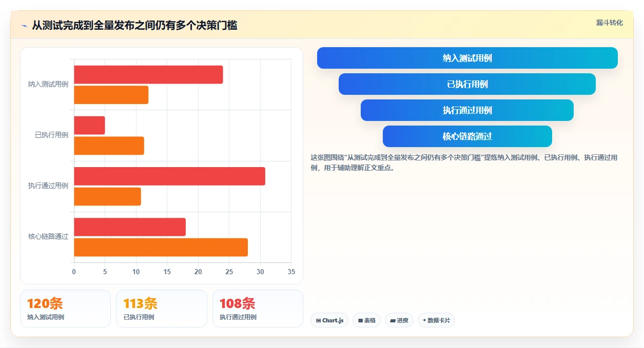
Task: Open the 120条 纳入测试用例 stat card
Action: pyautogui.click(x=65, y=309)
